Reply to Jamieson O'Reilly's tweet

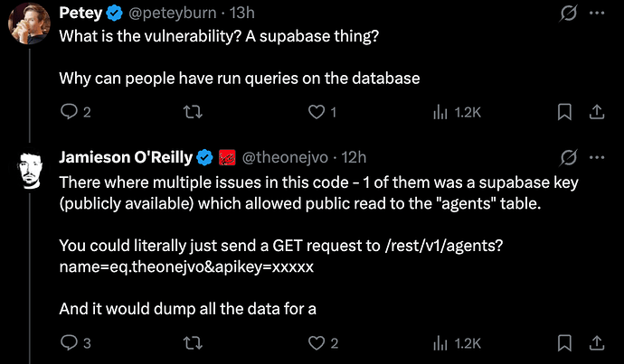click(x=69, y=342)
